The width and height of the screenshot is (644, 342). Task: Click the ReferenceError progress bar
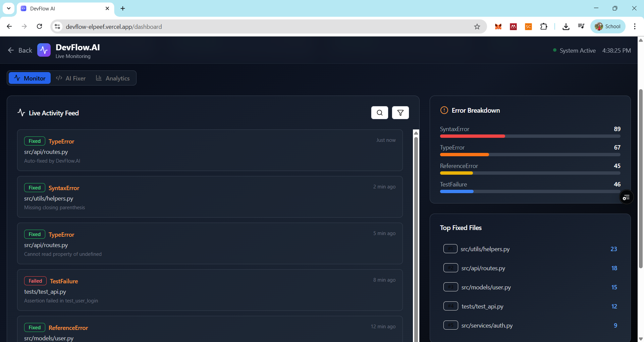point(530,173)
